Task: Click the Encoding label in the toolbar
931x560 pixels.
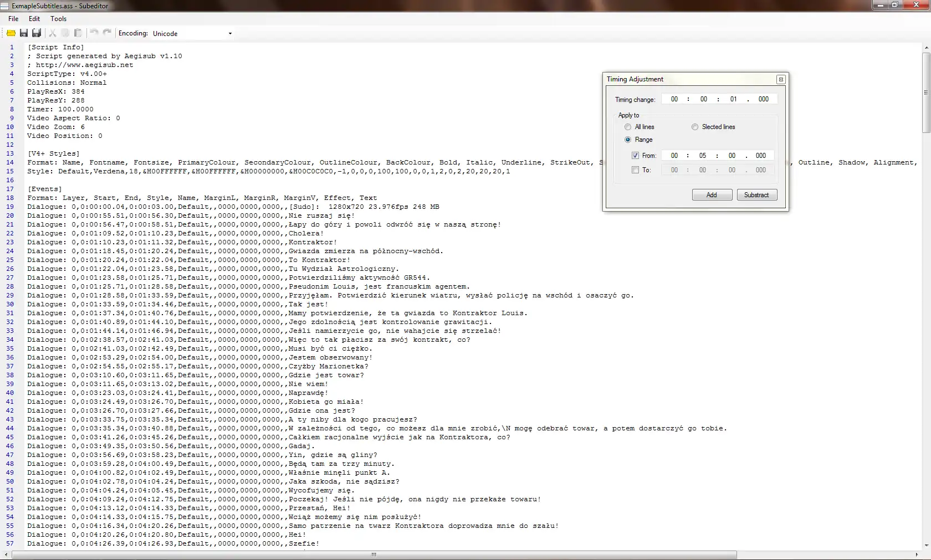Action: pos(133,33)
